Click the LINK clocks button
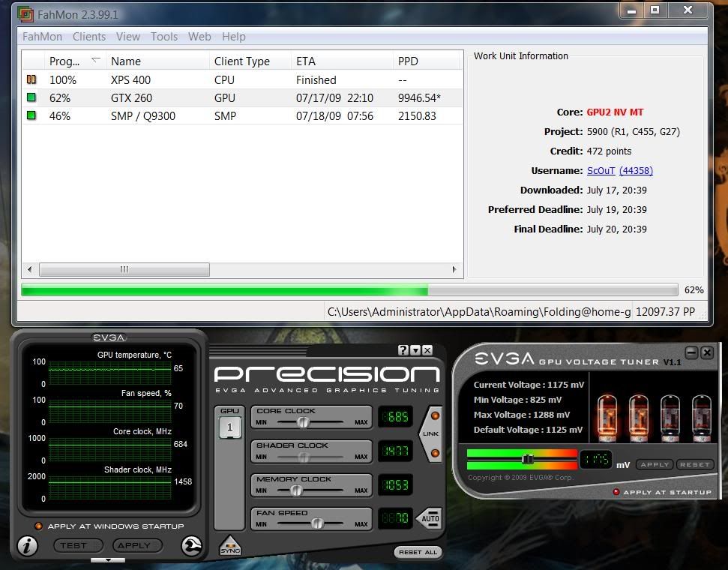This screenshot has height=570, width=728. [x=430, y=433]
